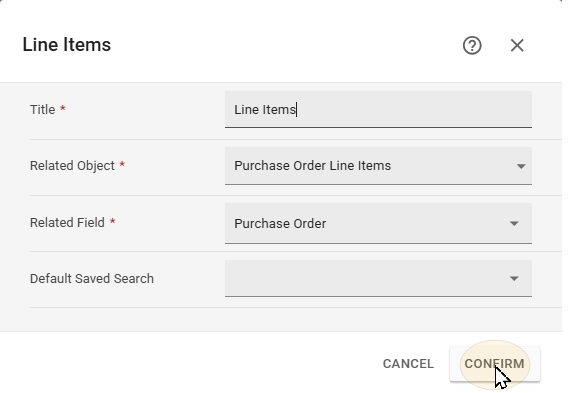Click the Related Object label
Image resolution: width=577 pixels, height=393 pixels.
pos(72,166)
